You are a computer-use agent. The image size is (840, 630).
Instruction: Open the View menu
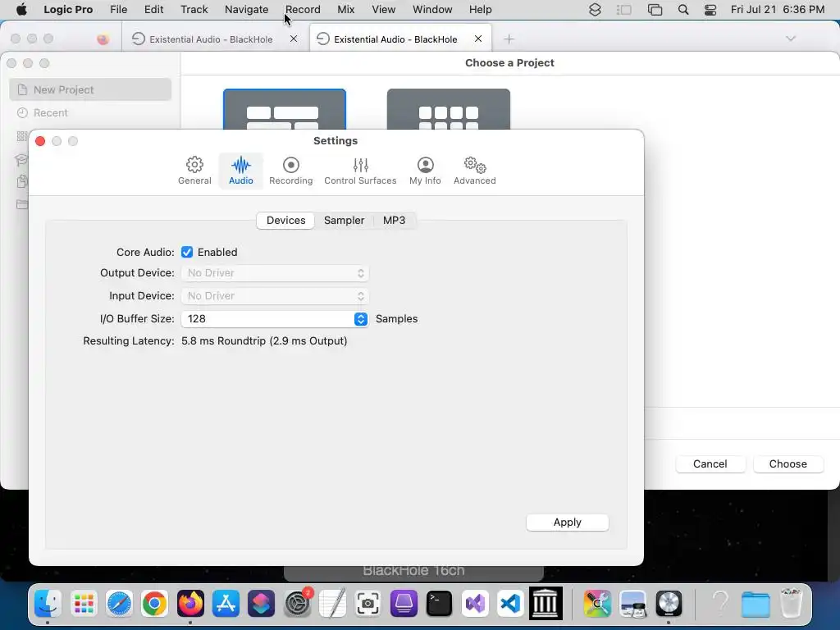[x=384, y=9]
